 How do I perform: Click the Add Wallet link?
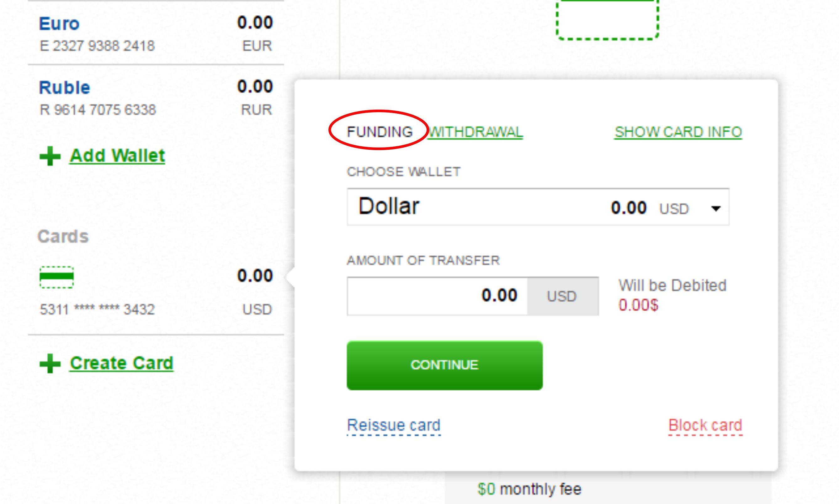click(117, 156)
